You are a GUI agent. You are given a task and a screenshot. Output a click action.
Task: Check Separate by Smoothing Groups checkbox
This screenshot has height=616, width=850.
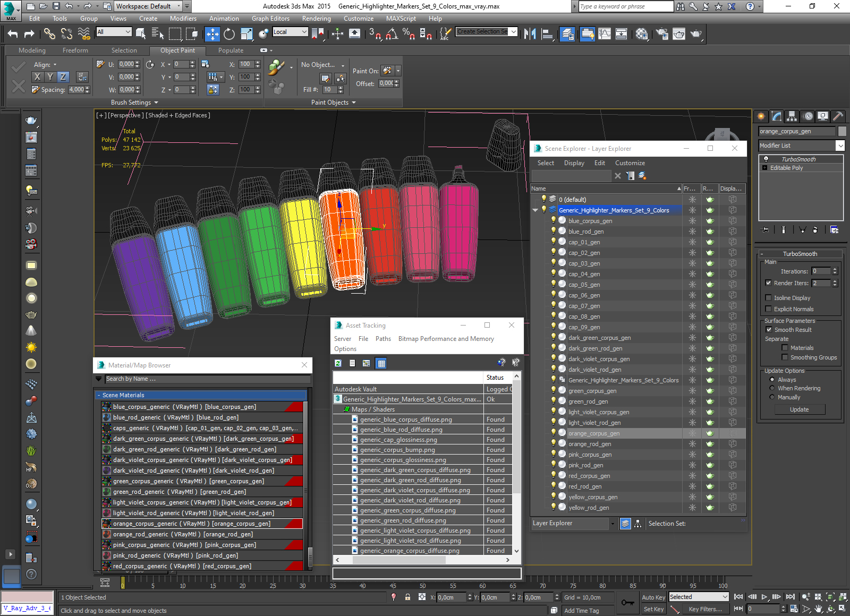point(785,357)
